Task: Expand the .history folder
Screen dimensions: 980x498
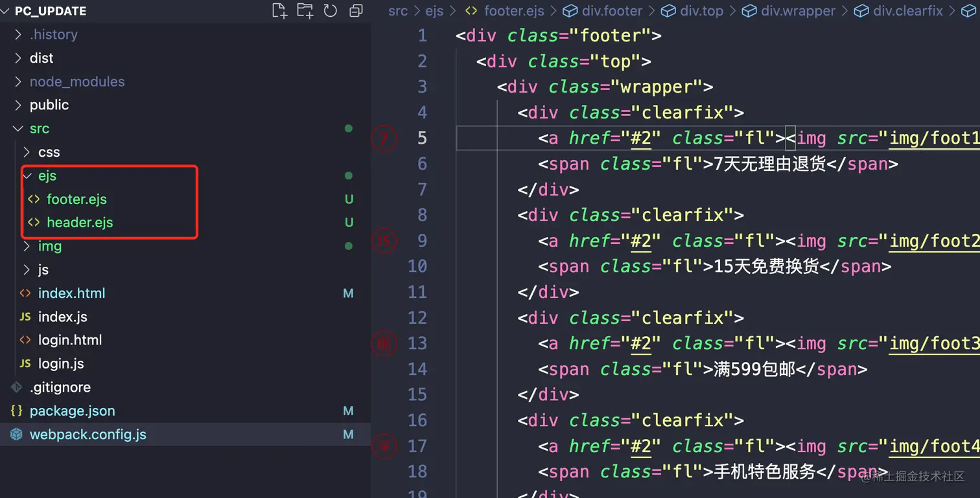Action: [18, 34]
